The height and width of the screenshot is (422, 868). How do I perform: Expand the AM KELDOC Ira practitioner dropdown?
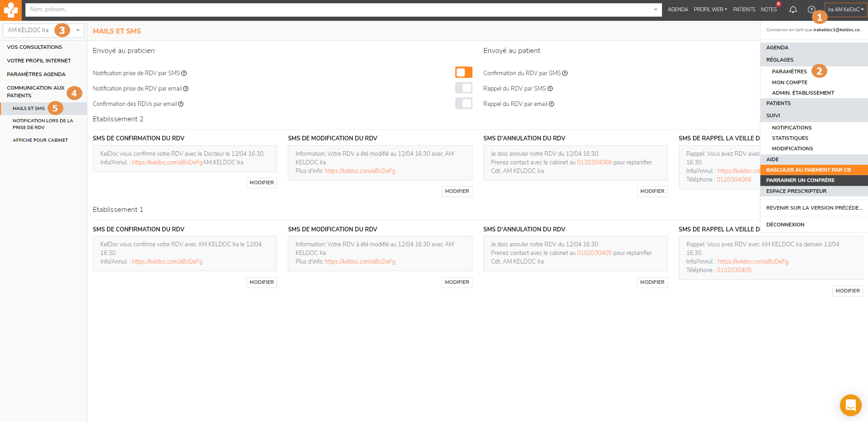(x=78, y=30)
